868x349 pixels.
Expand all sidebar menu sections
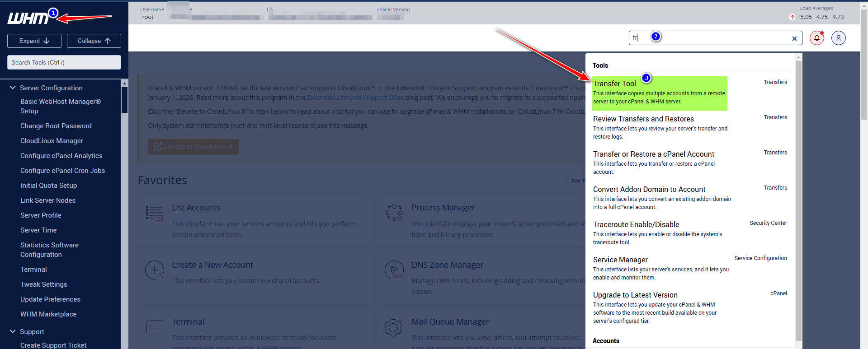pyautogui.click(x=34, y=41)
